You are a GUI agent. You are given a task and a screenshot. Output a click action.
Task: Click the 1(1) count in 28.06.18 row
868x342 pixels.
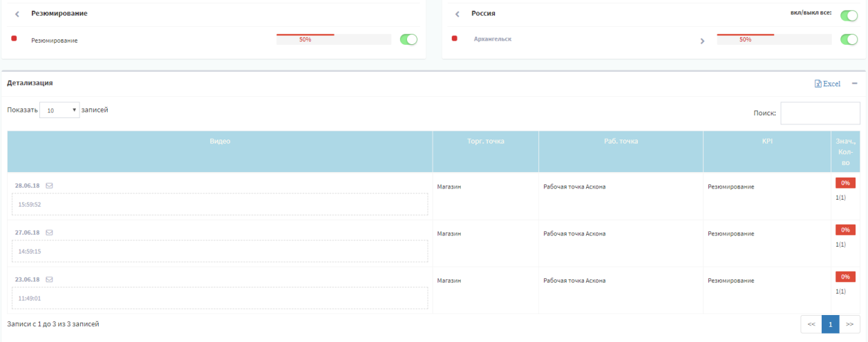[841, 198]
